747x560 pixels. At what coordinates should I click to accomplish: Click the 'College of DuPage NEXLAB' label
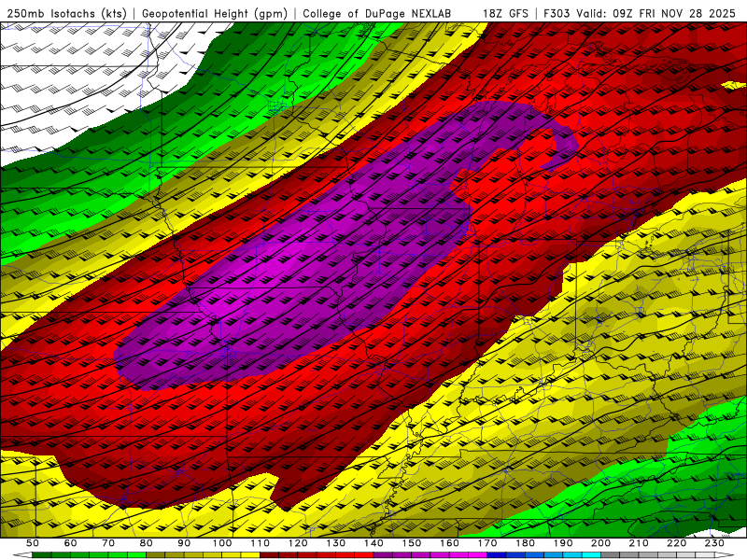[x=377, y=13]
